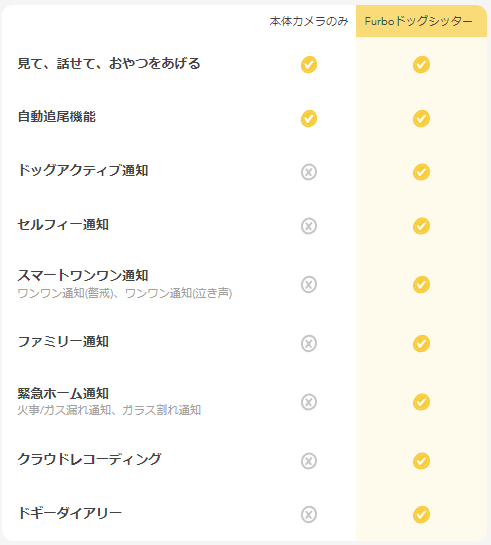The height and width of the screenshot is (545, 491).
Task: Click the クラウドレコーディング row label
Action: coord(89,459)
